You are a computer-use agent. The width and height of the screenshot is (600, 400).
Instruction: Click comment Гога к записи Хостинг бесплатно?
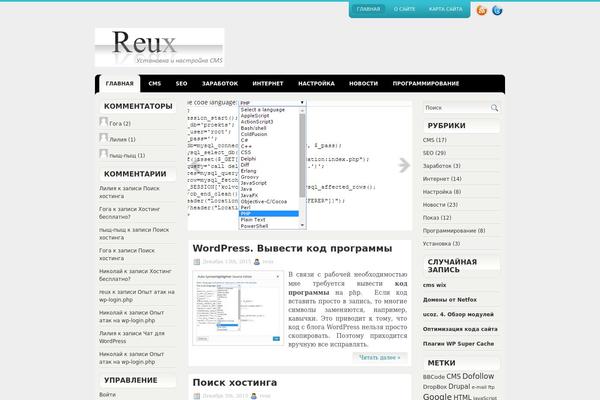pyautogui.click(x=129, y=213)
